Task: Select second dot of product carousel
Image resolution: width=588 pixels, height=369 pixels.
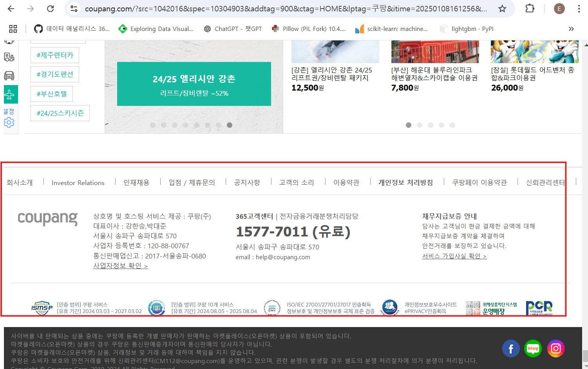Action: [420, 125]
